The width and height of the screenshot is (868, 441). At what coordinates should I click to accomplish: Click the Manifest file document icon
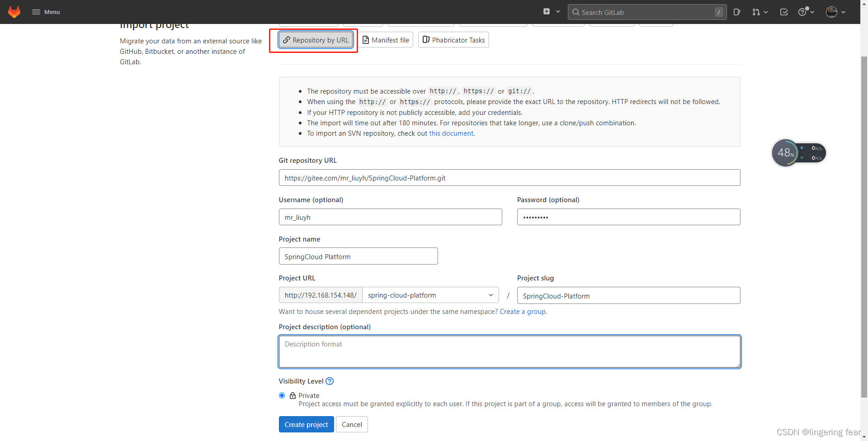pos(366,40)
